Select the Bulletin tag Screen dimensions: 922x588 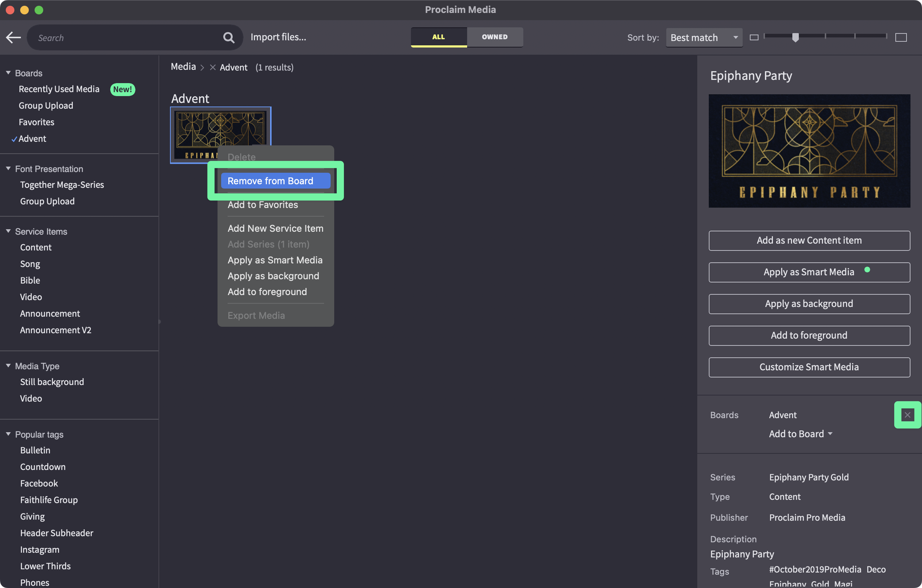pos(35,450)
